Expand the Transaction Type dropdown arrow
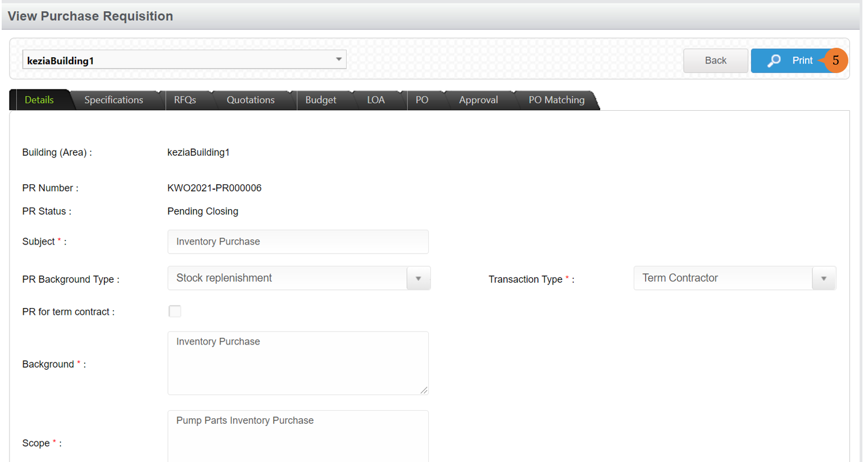868x462 pixels. [x=824, y=278]
